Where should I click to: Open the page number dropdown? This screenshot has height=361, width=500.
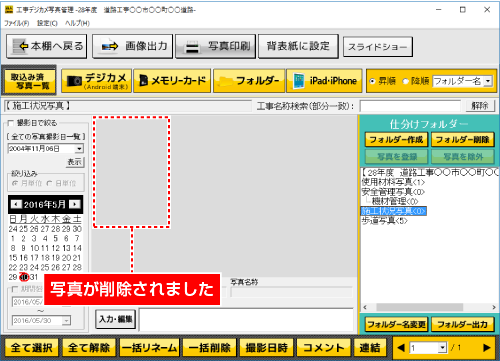[442, 348]
